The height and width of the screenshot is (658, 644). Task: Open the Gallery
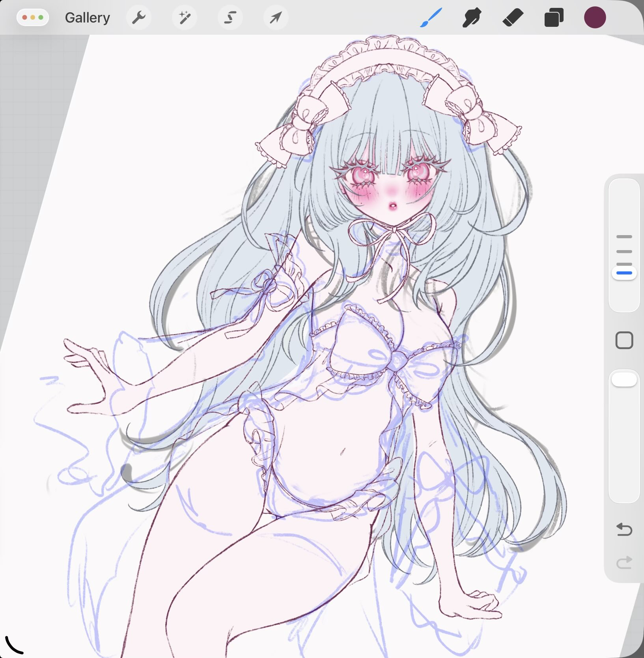tap(87, 18)
